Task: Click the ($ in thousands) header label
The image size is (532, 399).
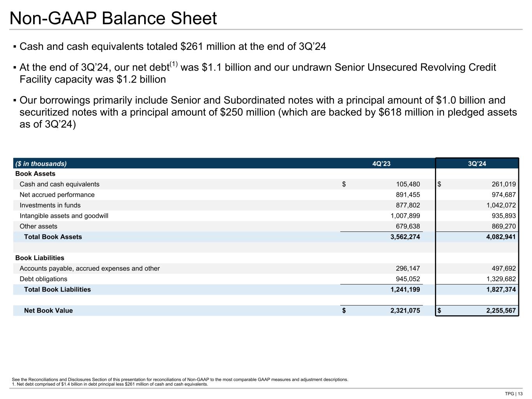Action: click(x=41, y=164)
